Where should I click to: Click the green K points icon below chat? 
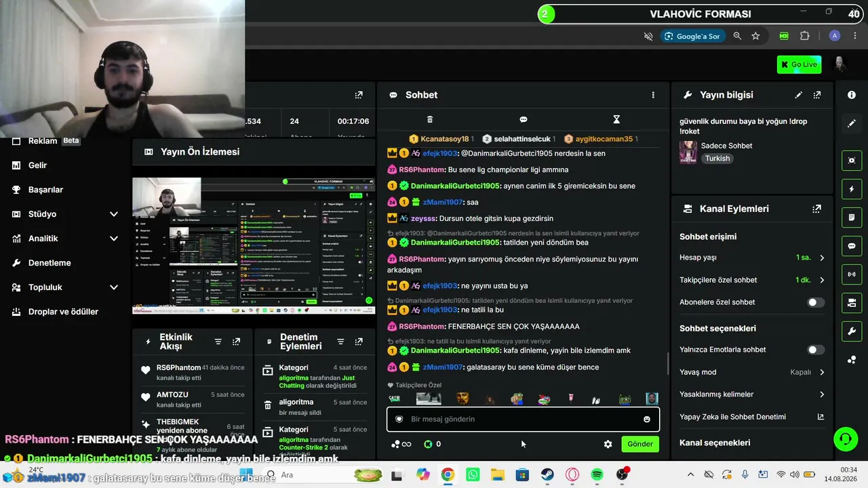[x=428, y=445]
